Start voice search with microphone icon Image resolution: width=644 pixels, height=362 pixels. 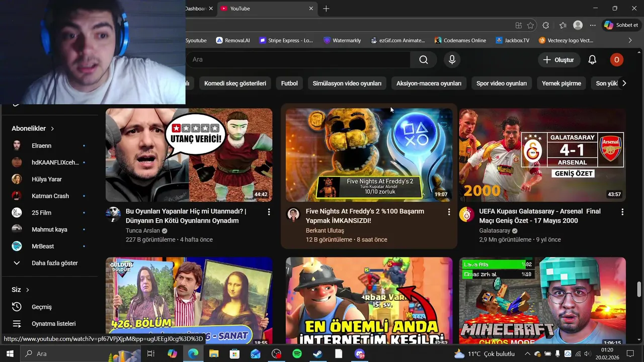coord(452,60)
